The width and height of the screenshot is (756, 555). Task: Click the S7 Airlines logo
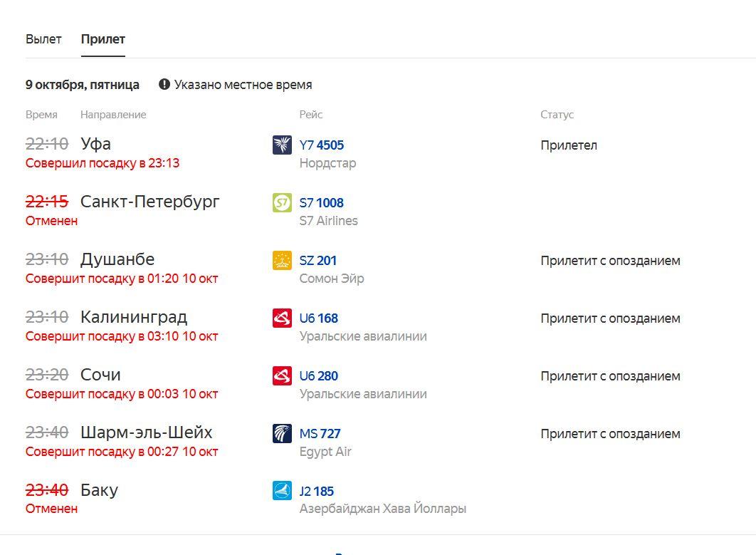coord(282,203)
